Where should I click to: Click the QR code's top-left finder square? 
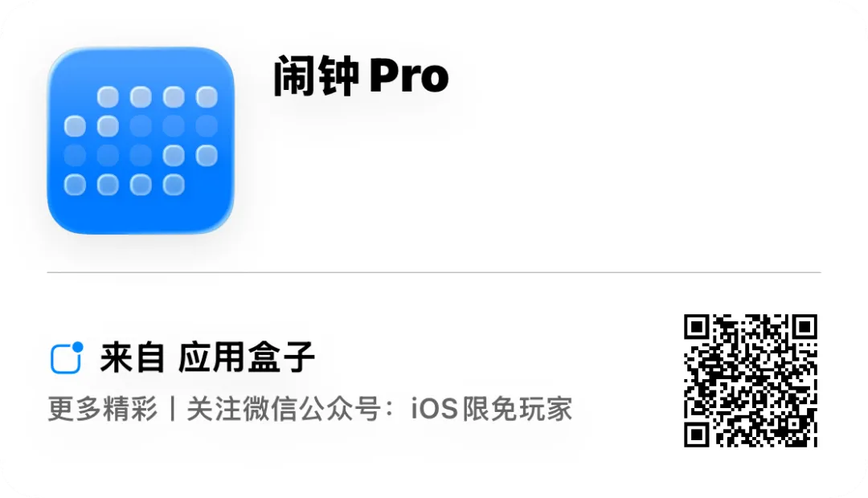[x=698, y=328]
